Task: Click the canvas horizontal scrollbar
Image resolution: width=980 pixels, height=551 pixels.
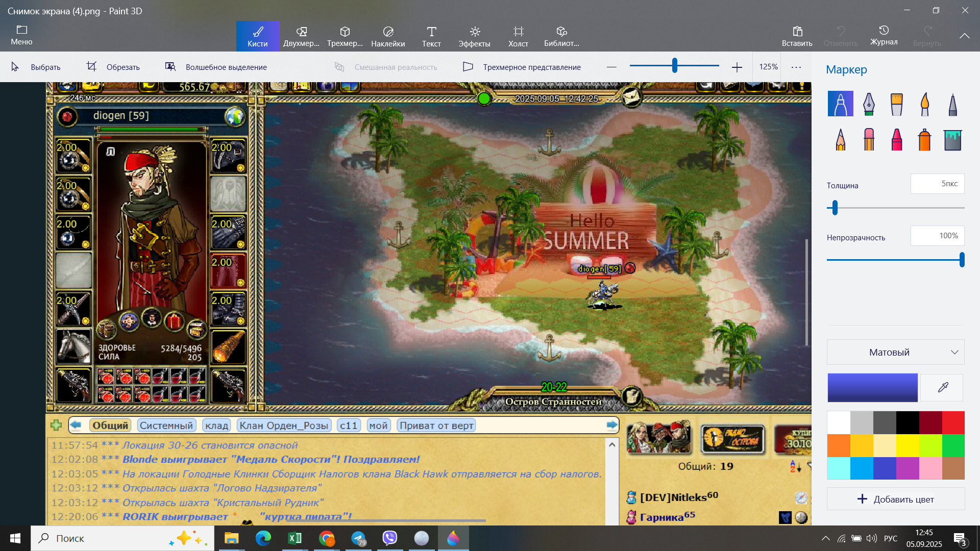Action: tap(385, 521)
